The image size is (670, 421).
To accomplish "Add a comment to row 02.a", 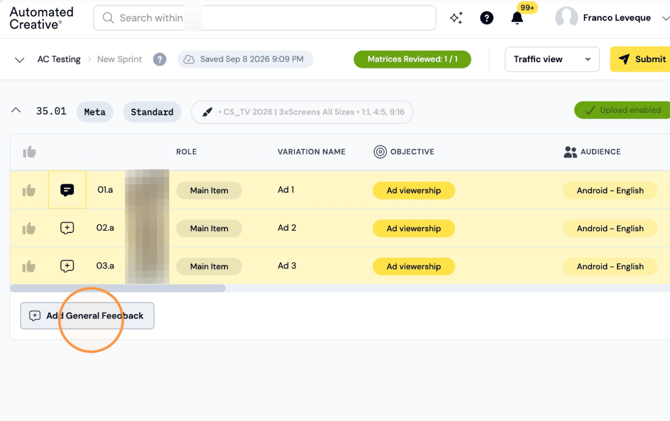I will (67, 228).
